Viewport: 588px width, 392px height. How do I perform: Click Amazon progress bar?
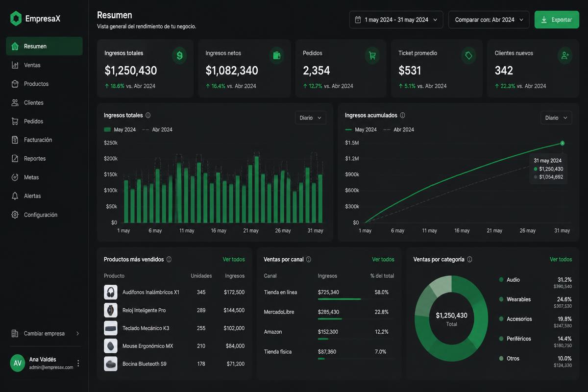355,339
